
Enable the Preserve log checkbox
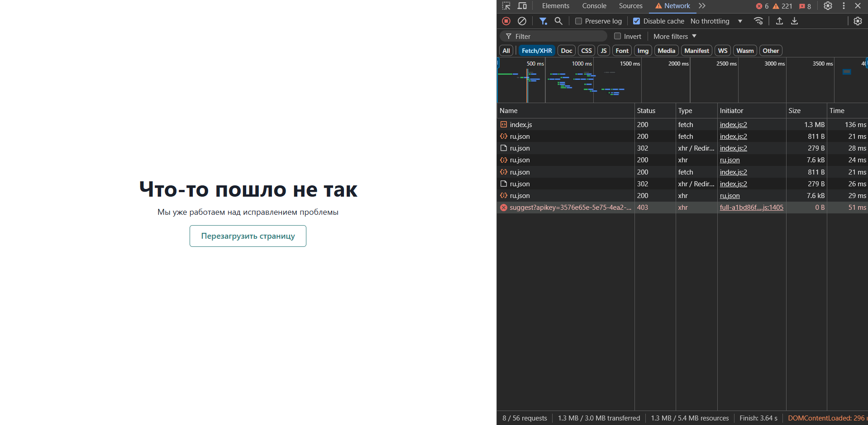click(578, 21)
